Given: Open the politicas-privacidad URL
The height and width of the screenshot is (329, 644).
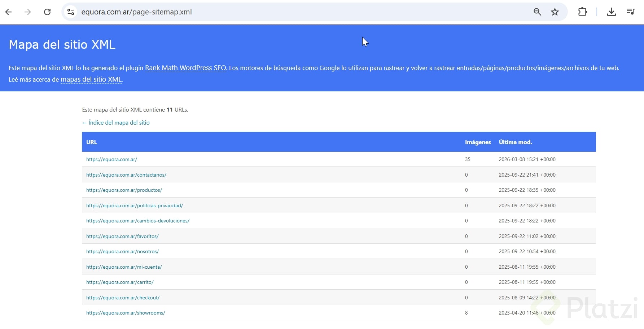Looking at the screenshot, I should (x=135, y=205).
